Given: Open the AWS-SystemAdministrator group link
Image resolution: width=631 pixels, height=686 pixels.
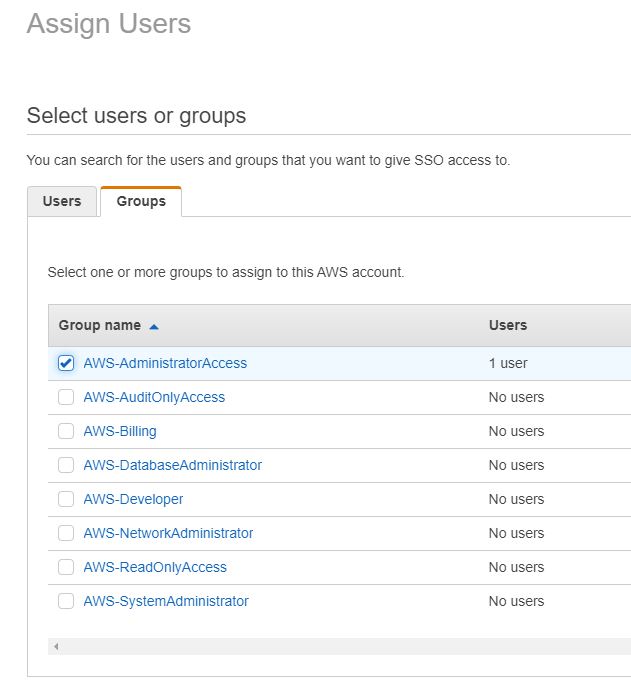Looking at the screenshot, I should coord(166,601).
